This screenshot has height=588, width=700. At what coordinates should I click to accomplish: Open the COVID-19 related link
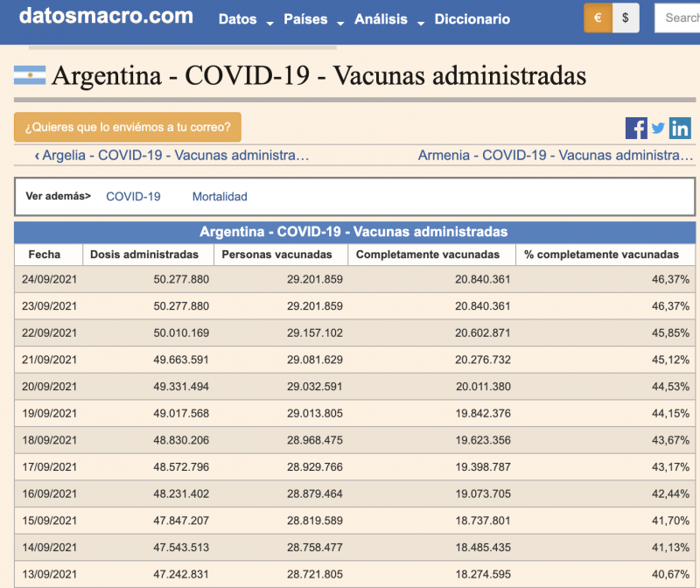click(x=133, y=197)
